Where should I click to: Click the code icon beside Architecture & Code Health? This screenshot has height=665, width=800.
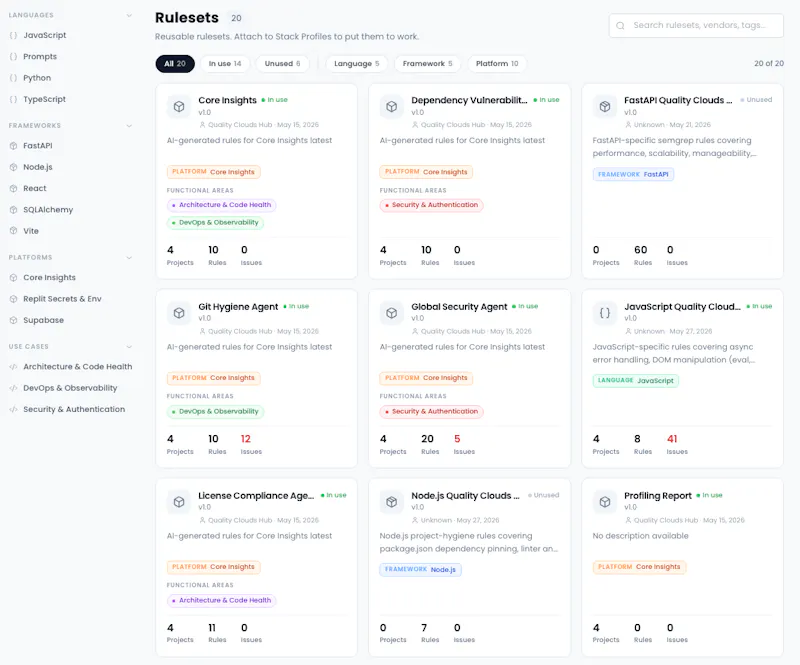13,367
